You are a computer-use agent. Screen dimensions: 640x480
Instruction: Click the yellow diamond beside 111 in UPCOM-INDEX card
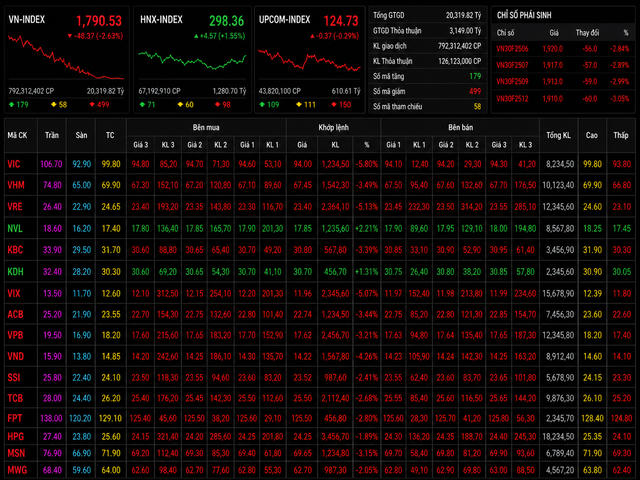[299, 104]
